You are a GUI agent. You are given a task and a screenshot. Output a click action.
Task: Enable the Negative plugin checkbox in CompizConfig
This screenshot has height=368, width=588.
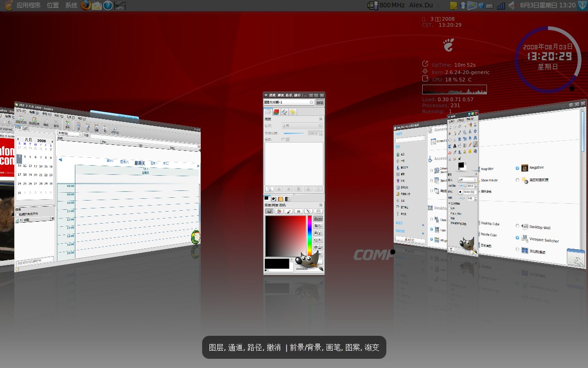click(x=517, y=168)
